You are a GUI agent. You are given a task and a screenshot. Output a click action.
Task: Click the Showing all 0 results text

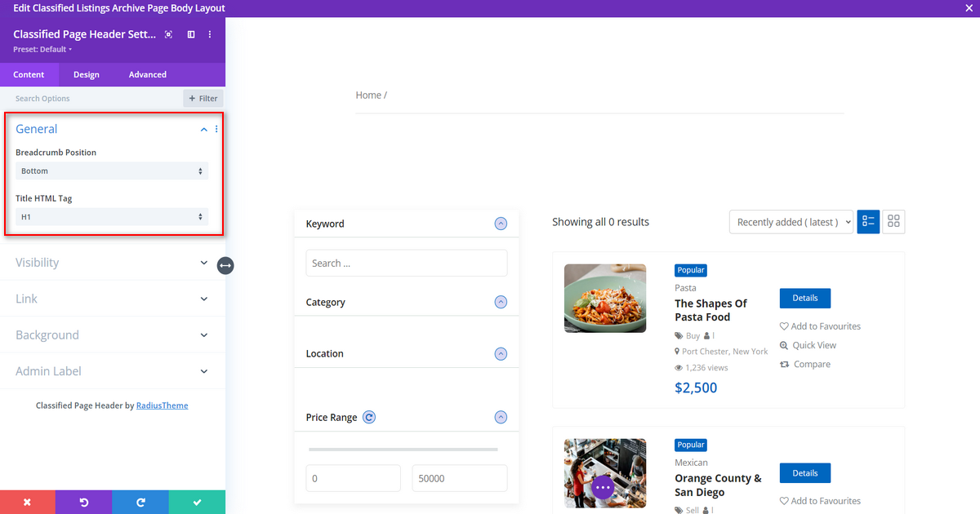(x=600, y=222)
